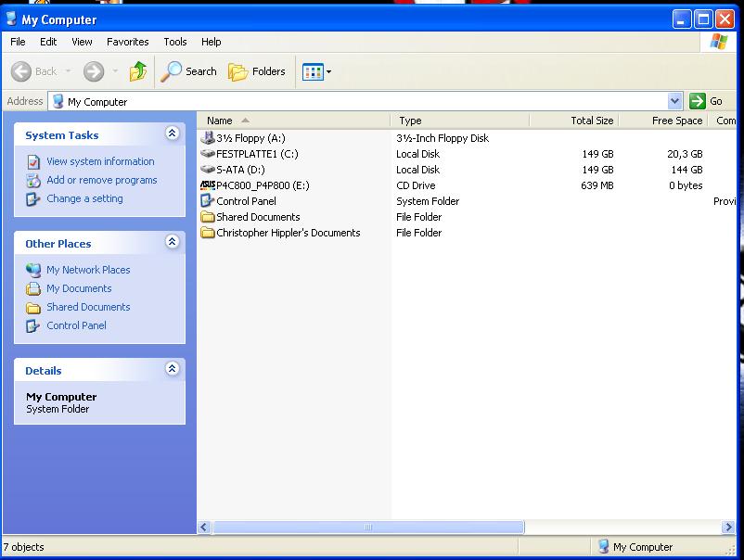Click the View system information icon
The width and height of the screenshot is (744, 560).
click(33, 162)
